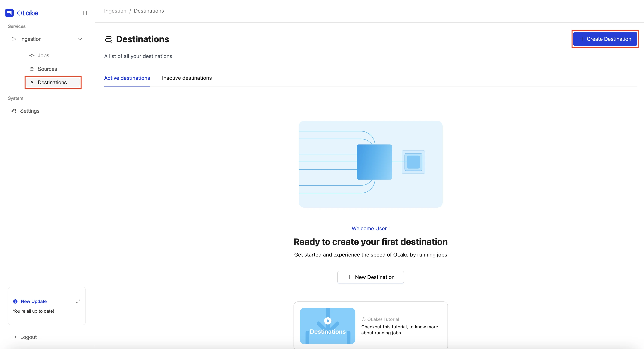Click the Ingestion arrow icon in the sidebar
644x349 pixels.
(x=14, y=39)
